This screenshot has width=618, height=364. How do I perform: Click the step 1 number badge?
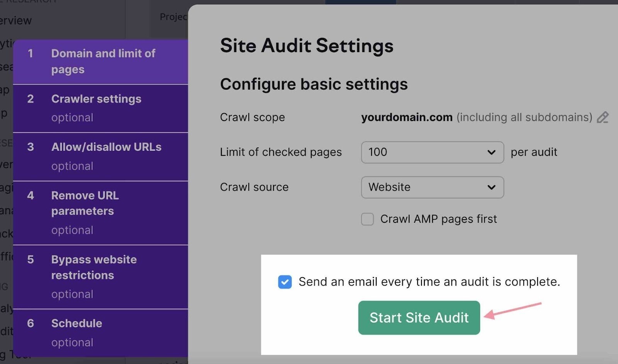(30, 54)
